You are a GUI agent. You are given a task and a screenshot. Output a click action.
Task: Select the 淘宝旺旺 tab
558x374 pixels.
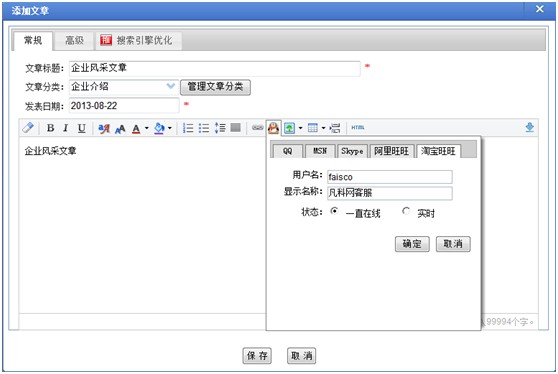point(438,151)
